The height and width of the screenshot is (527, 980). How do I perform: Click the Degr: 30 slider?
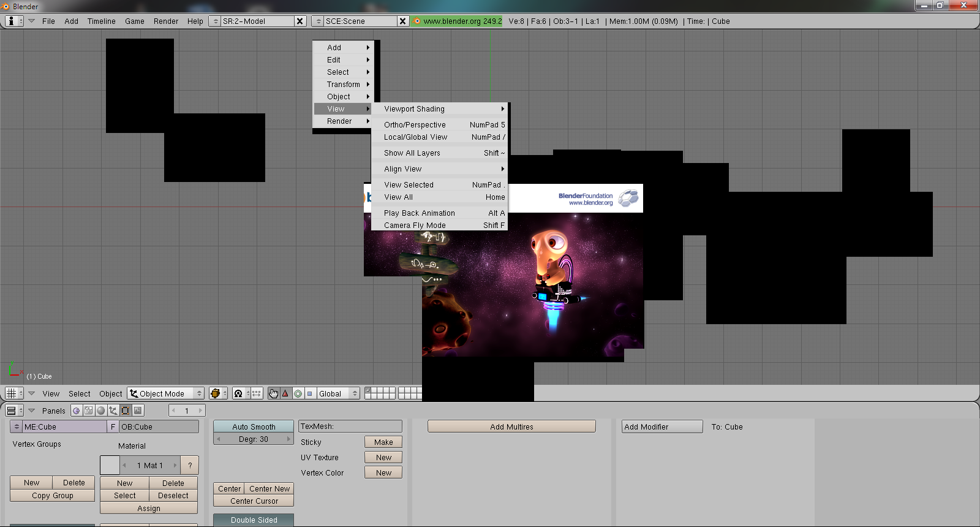point(254,439)
